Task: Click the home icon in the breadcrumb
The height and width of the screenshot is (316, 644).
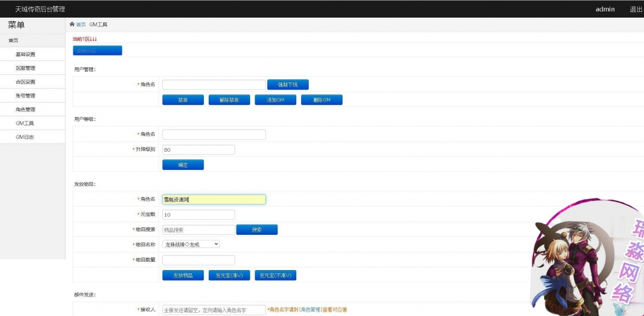Action: 72,25
